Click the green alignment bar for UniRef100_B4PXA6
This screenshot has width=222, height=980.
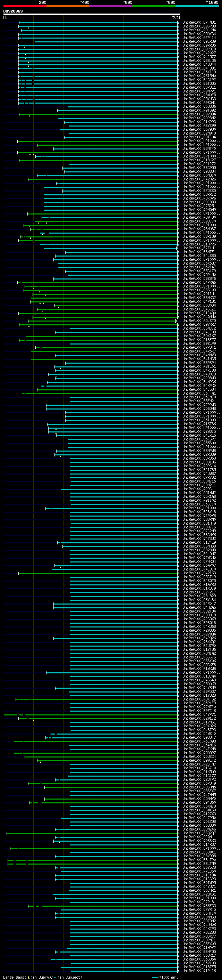(98, 282)
